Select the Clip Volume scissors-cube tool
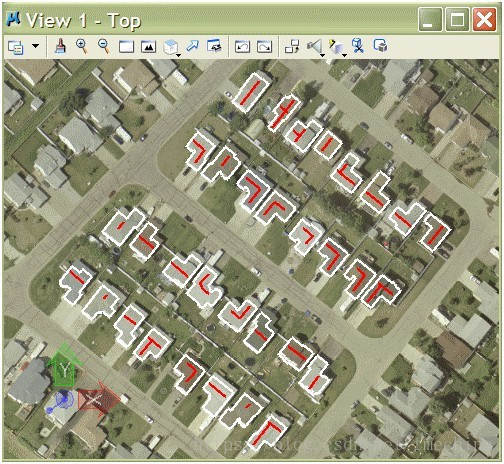The image size is (504, 464). click(x=358, y=46)
